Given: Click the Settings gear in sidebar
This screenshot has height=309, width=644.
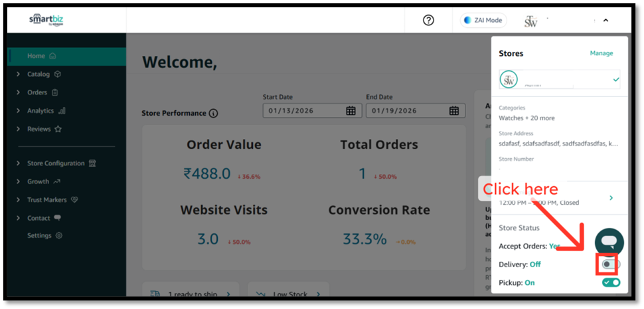Looking at the screenshot, I should tap(59, 235).
